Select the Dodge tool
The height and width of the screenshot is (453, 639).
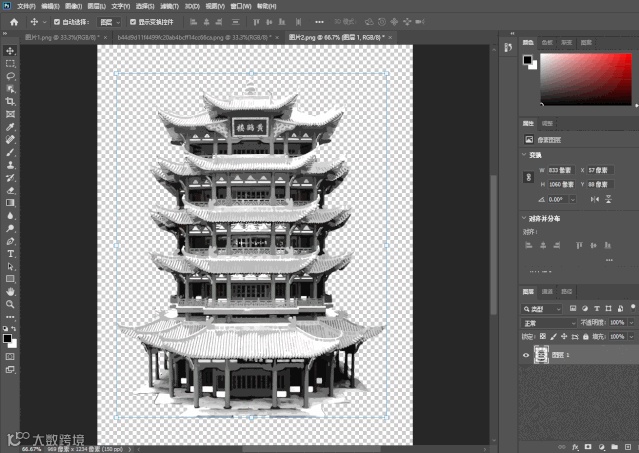coord(10,228)
